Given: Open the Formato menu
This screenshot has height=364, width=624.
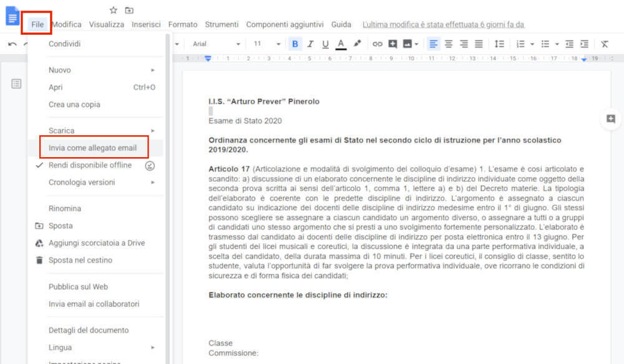Looking at the screenshot, I should (182, 24).
